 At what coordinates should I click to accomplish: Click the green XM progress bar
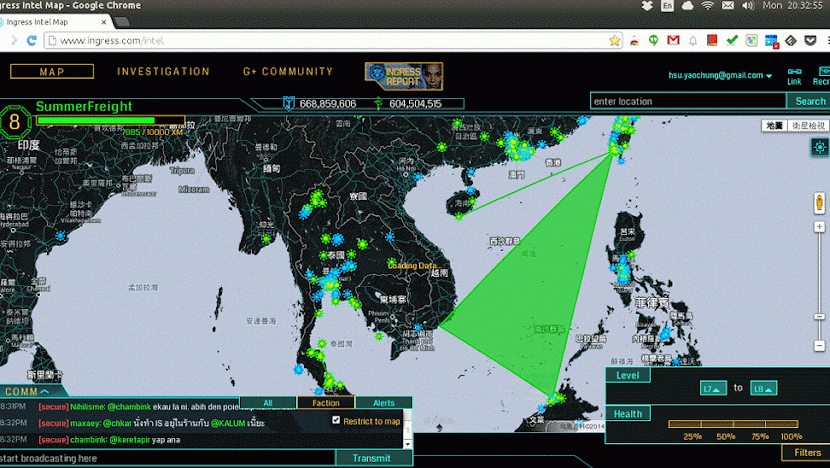point(111,120)
